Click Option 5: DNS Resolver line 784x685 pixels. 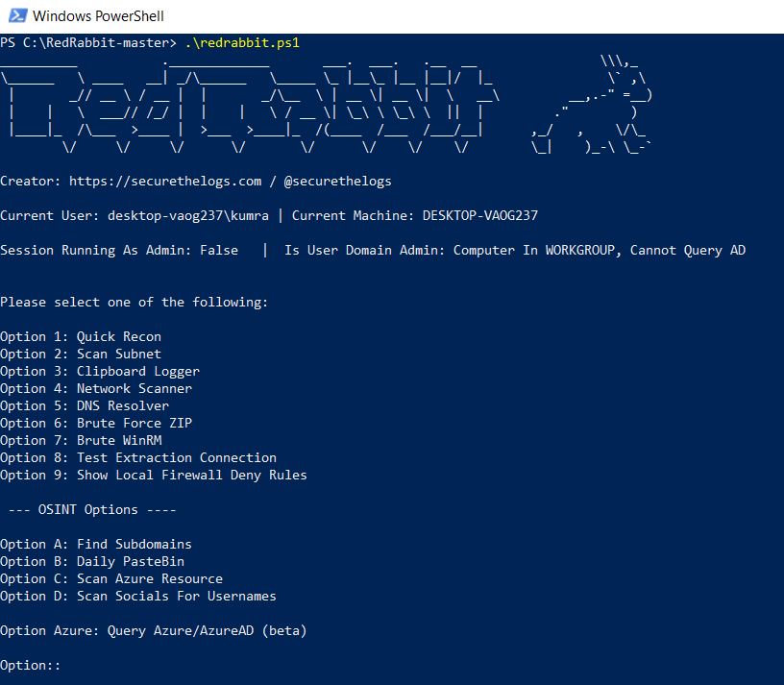coord(85,405)
